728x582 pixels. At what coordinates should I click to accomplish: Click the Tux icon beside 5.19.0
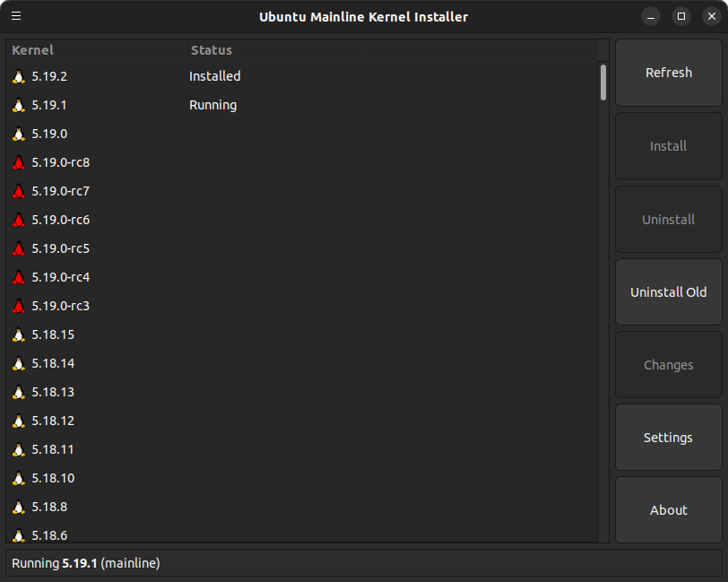pos(19,134)
